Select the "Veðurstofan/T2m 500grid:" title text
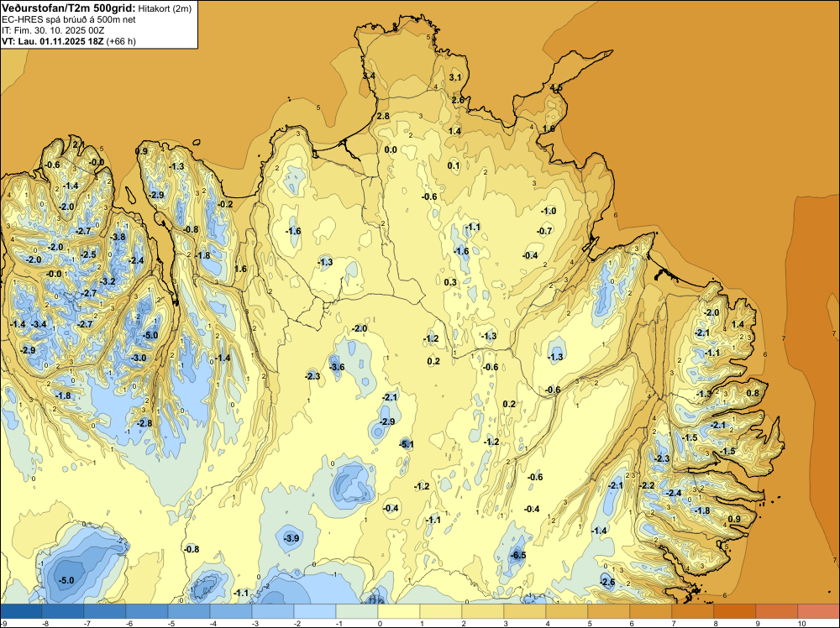Viewport: 840px width, 628px height. pos(69,8)
